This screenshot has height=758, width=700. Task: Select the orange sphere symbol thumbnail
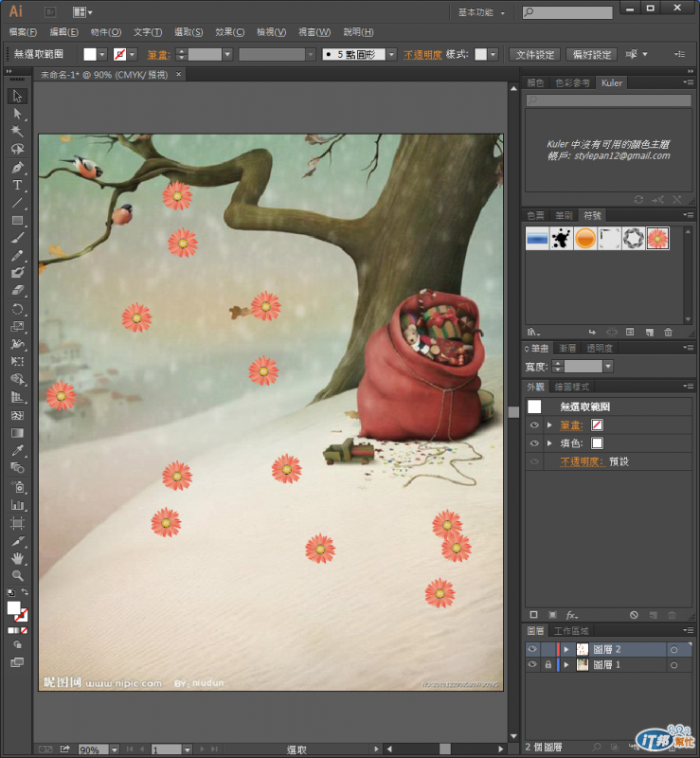pyautogui.click(x=585, y=239)
